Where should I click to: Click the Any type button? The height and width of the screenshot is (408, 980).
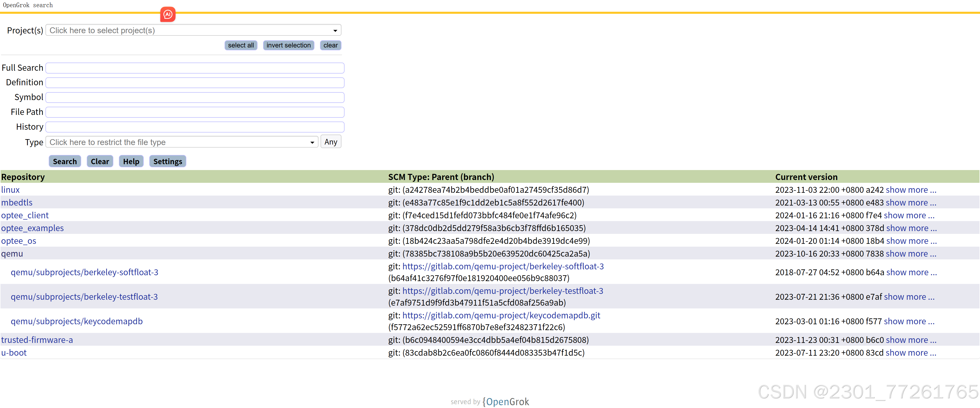(330, 142)
